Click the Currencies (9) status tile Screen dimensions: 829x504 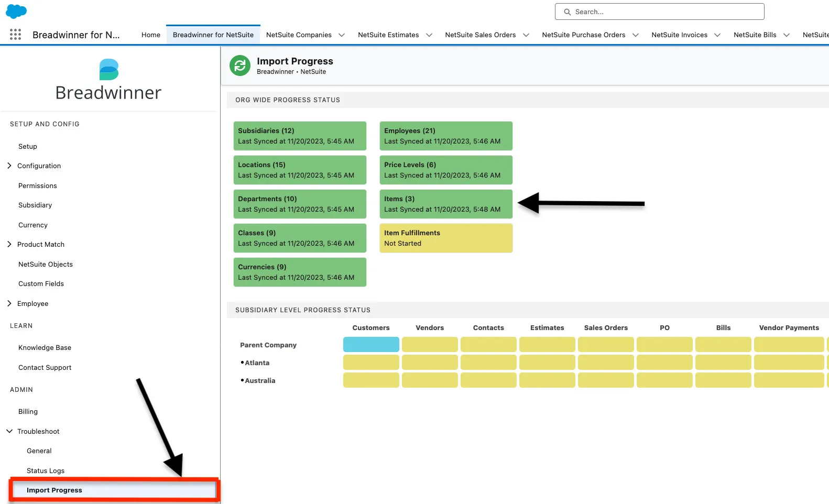point(300,272)
